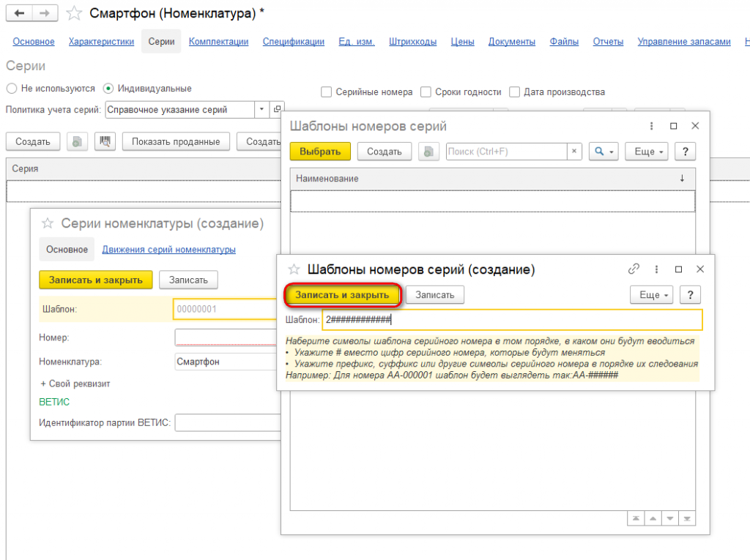The image size is (750, 560).
Task: Open help in Шаблоны номеров серий (создание)
Action: (690, 295)
